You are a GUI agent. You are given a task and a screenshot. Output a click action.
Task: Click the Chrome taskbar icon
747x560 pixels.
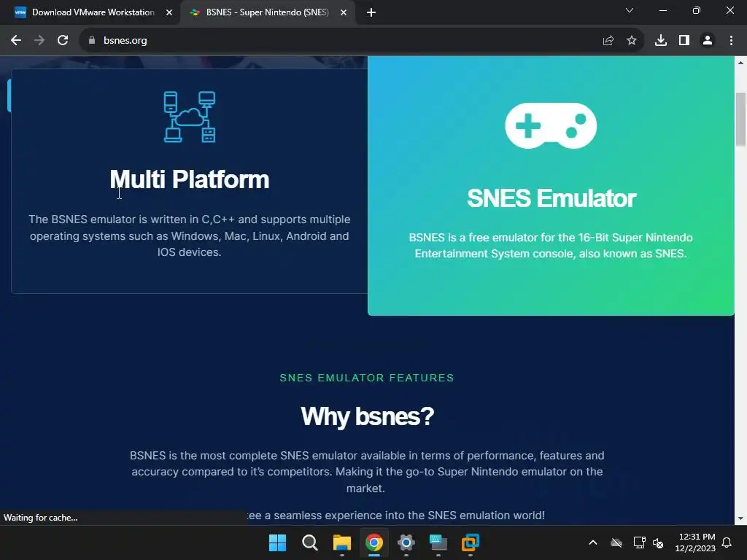point(374,542)
